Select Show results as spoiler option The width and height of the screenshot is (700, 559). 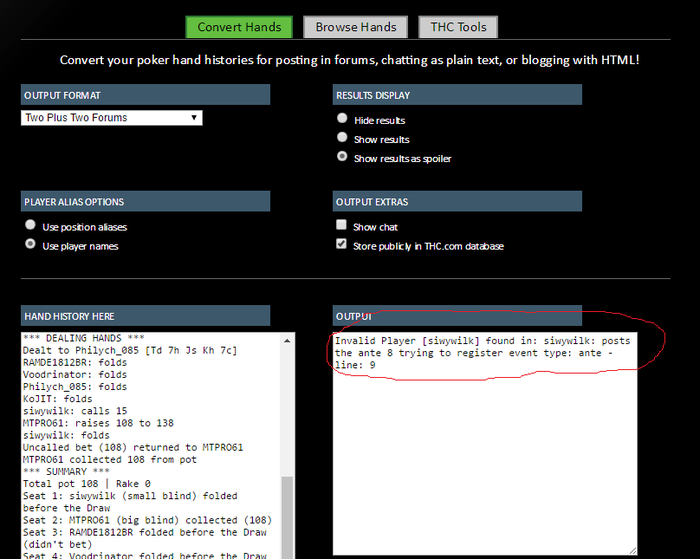tap(342, 156)
